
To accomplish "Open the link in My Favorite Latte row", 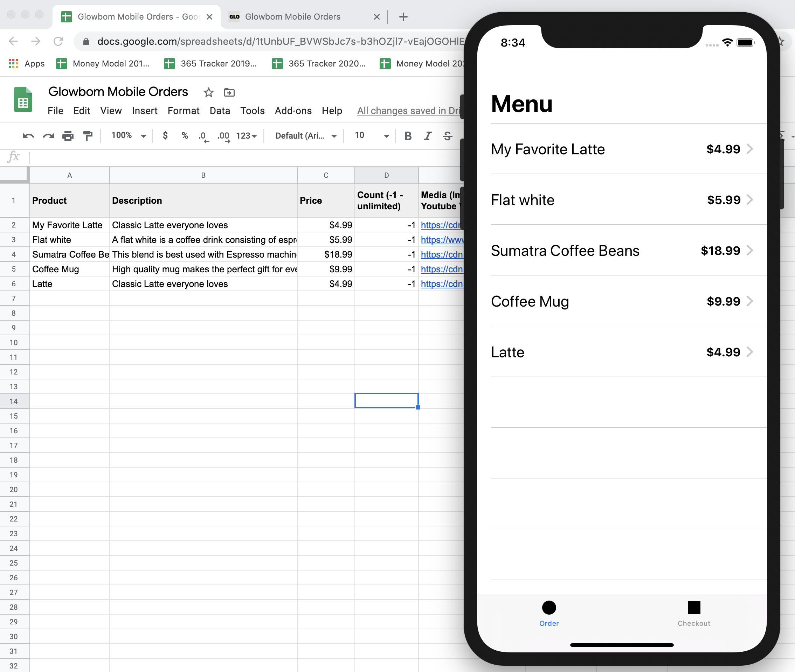I will 441,225.
